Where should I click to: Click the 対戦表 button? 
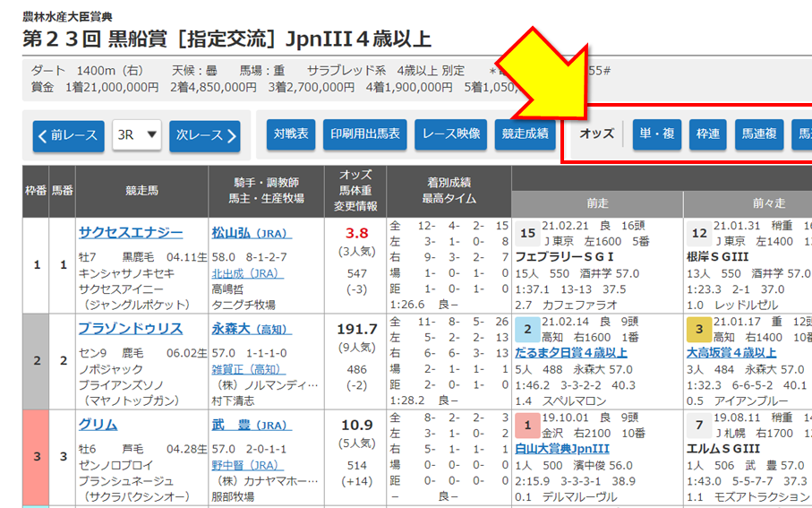(x=290, y=133)
